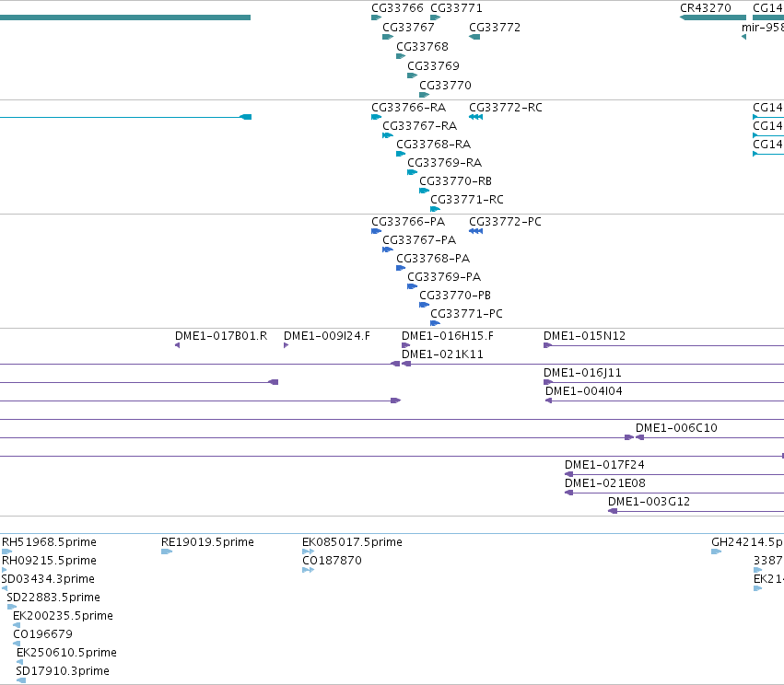The image size is (784, 685).
Task: Click the DME1-017B01.R arrow glyph
Action: pyautogui.click(x=177, y=345)
